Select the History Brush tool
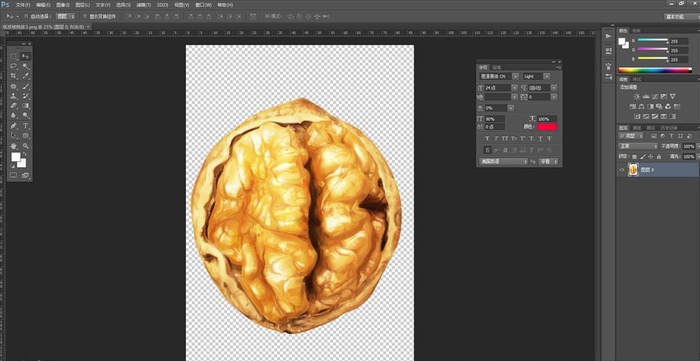 25,96
